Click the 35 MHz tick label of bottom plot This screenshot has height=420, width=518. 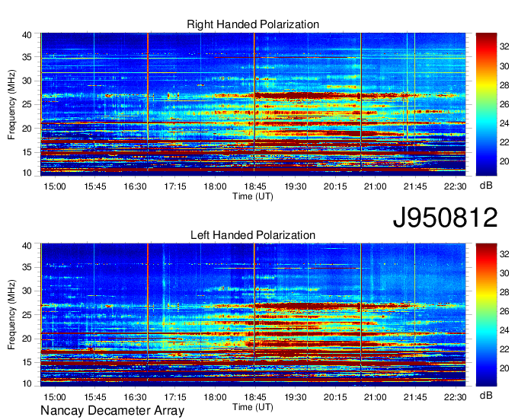[27, 267]
